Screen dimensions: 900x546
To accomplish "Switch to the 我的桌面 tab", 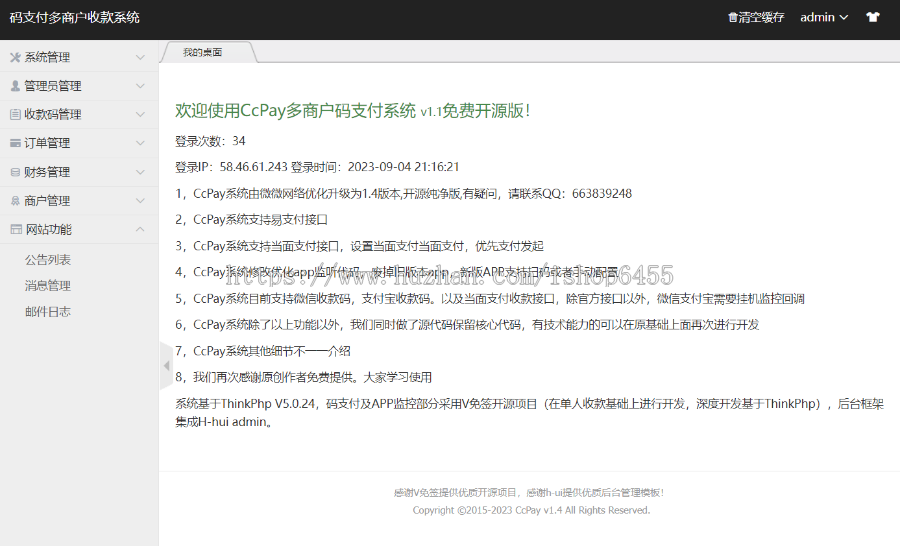I will (x=203, y=52).
